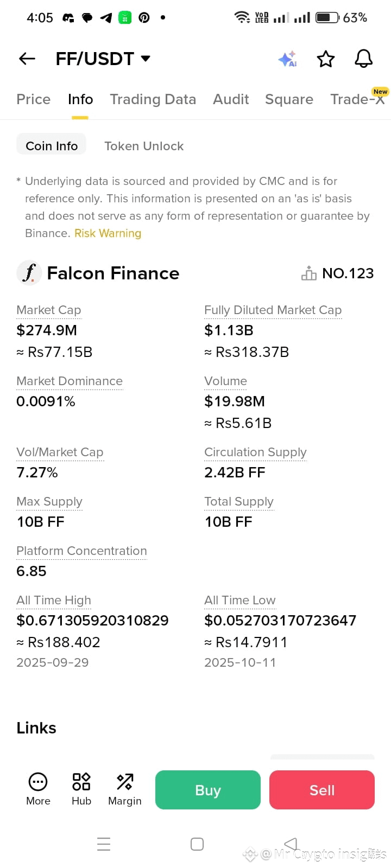Open price alert bell icon
The width and height of the screenshot is (391, 868).
(364, 59)
